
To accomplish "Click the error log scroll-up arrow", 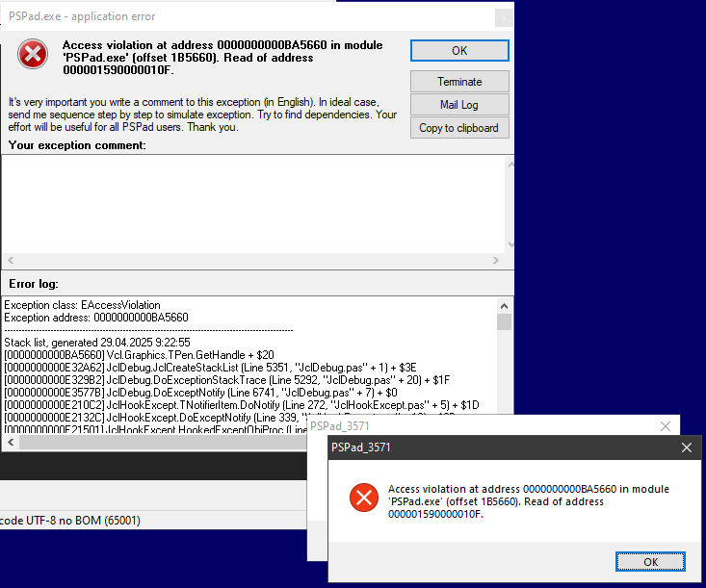I will pyautogui.click(x=505, y=306).
